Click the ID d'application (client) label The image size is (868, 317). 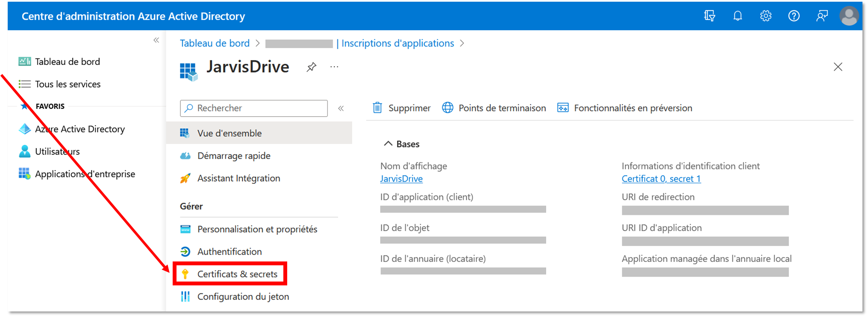point(427,197)
